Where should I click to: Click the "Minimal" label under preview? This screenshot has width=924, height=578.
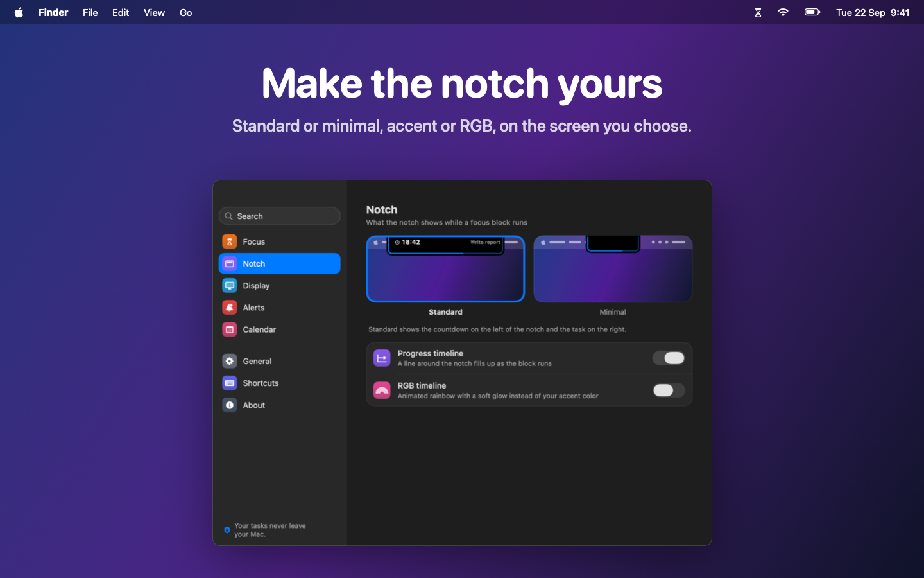coord(613,312)
